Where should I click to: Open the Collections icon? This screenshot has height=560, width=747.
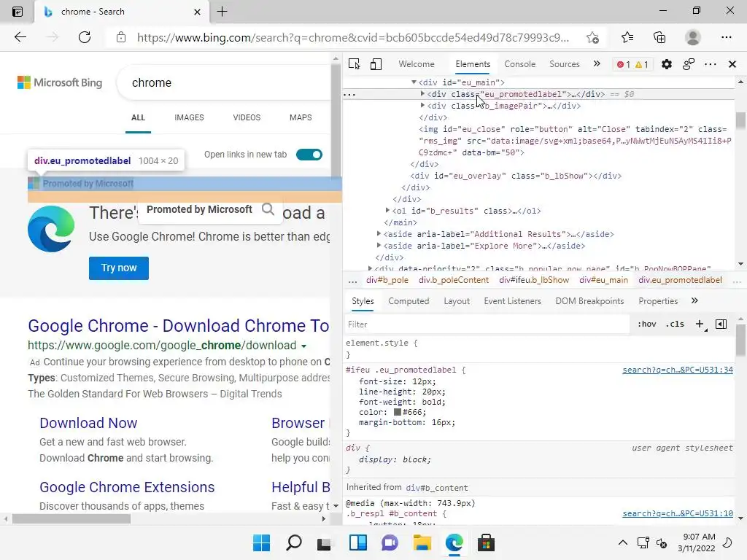coord(659,37)
